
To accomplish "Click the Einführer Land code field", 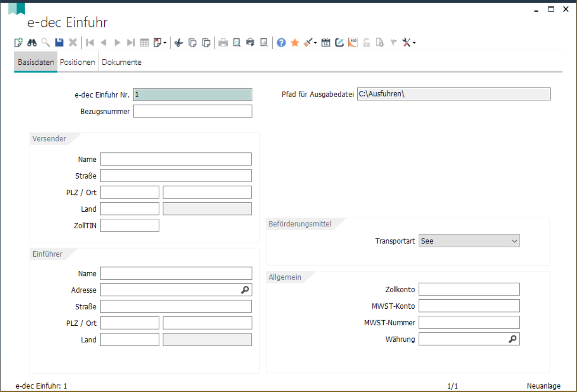I will 130,339.
